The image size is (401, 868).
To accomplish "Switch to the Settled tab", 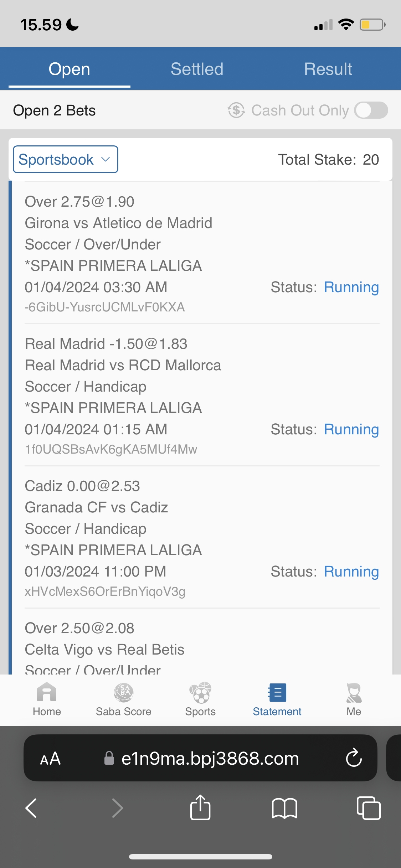I will (x=197, y=69).
